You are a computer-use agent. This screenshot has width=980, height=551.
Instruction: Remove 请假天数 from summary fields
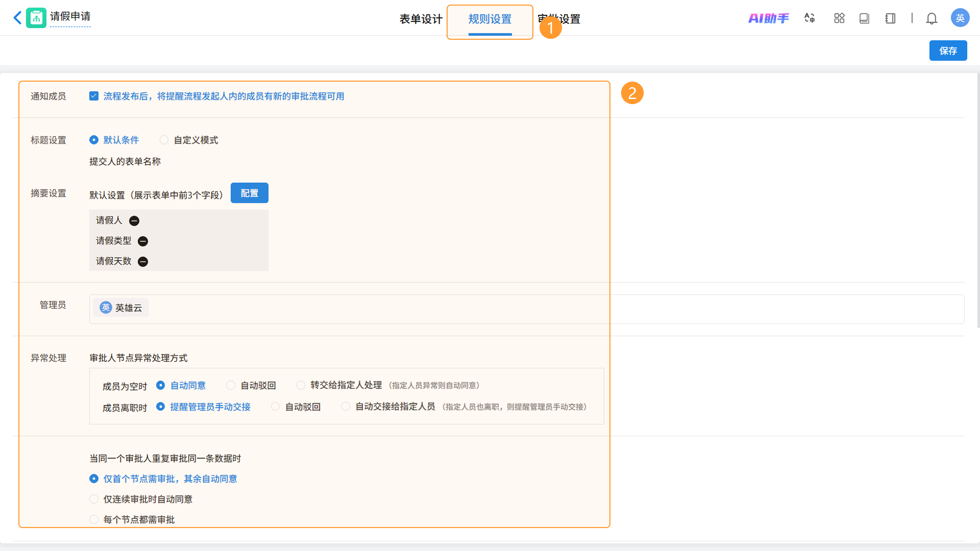coord(143,262)
